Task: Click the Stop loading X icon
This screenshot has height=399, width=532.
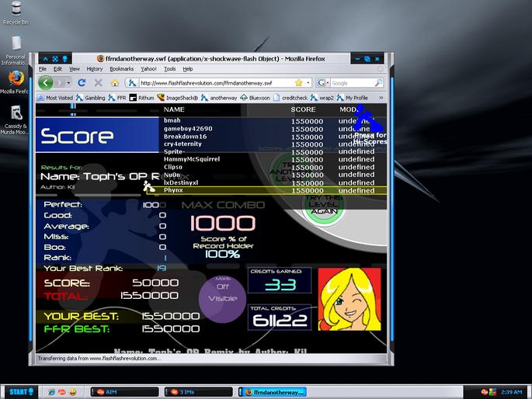Action: coord(99,83)
